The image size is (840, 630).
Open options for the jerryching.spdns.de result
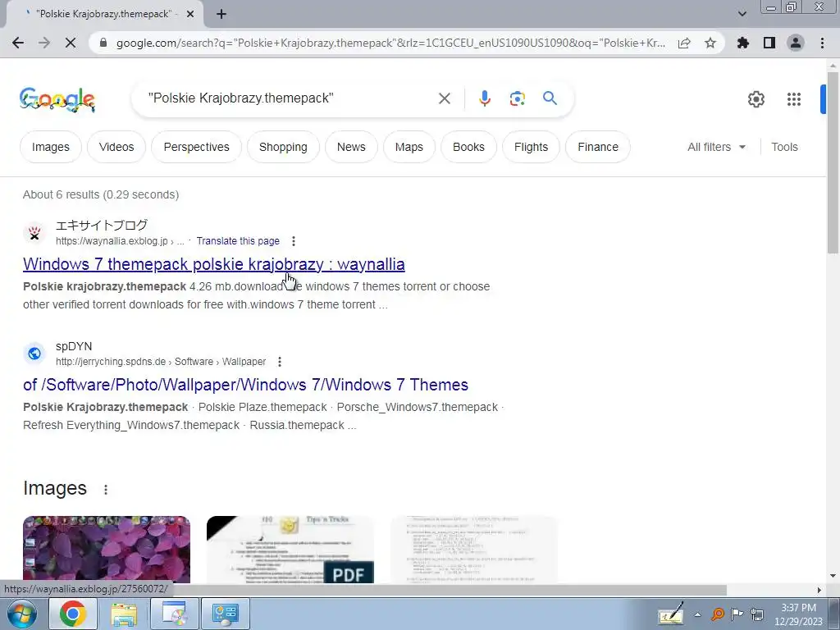[279, 362]
